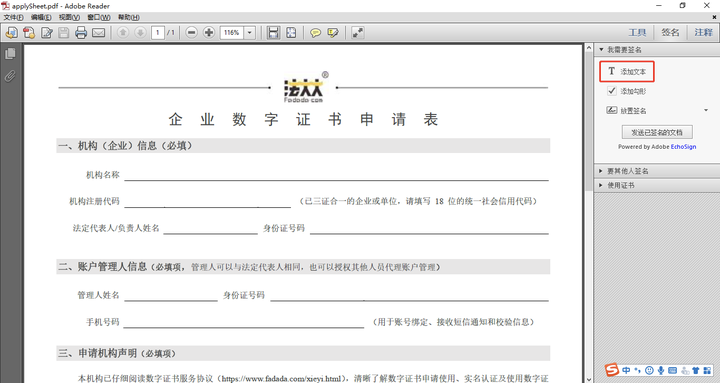720x383 pixels.
Task: Toggle punctuation mode in the input bar
Action: point(637,370)
